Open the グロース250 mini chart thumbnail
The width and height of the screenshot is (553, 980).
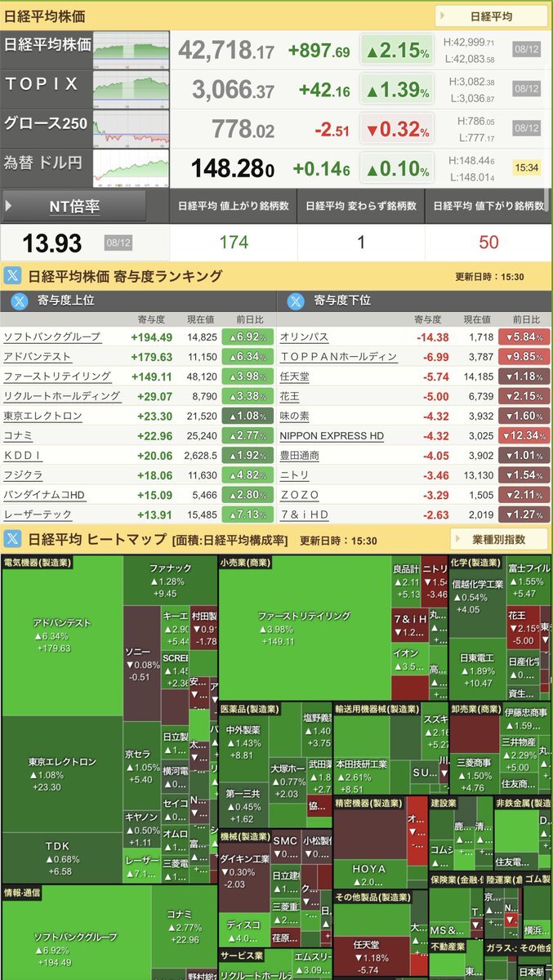click(130, 128)
